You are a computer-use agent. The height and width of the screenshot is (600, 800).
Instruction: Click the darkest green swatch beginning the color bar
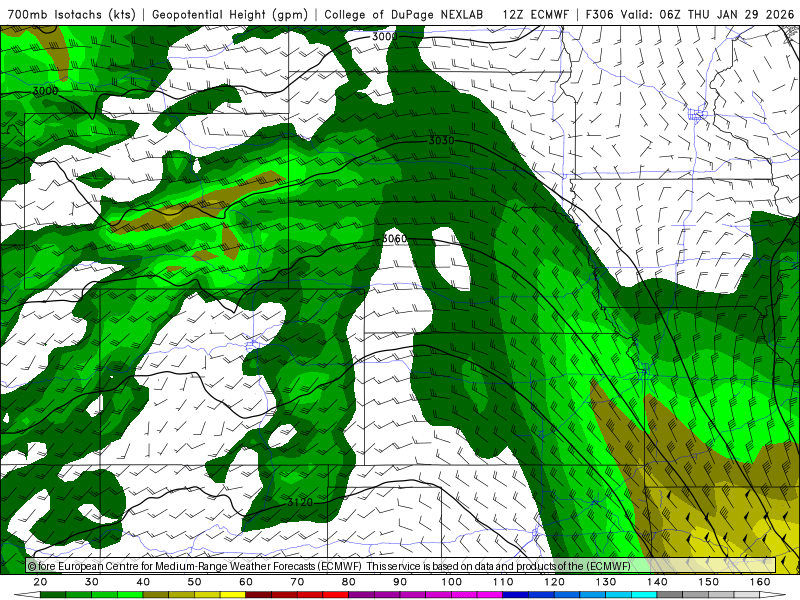click(53, 595)
